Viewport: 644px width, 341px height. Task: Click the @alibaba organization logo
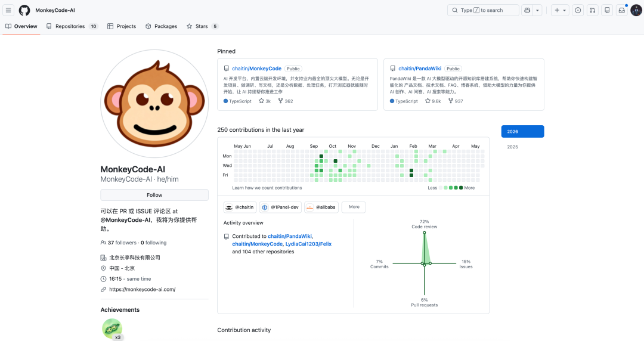pos(309,207)
